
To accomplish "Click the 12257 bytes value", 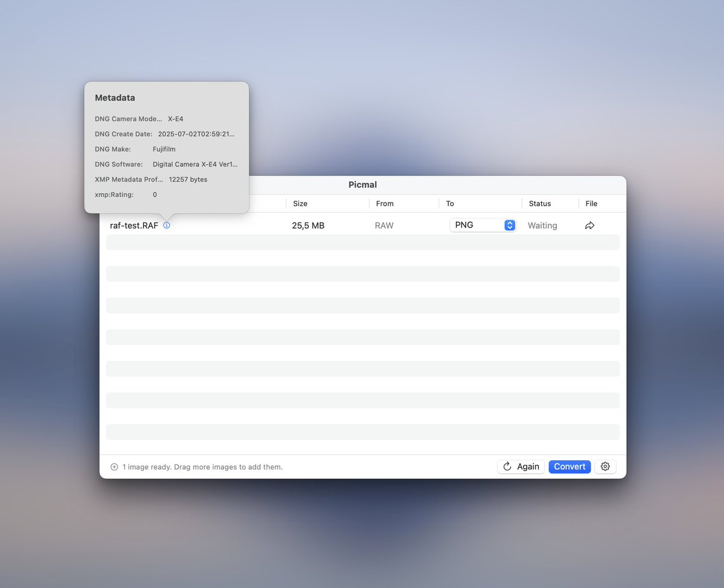I will (188, 179).
